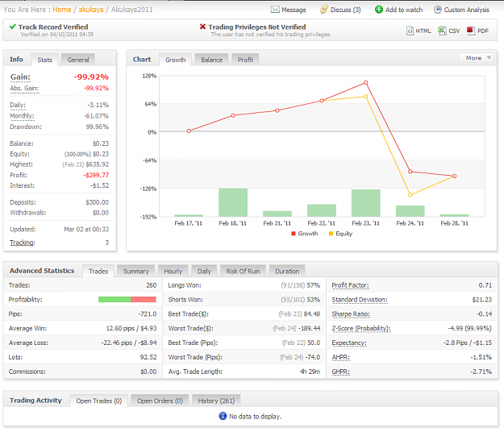
Task: Click the Abs. Gain label
Action: 24,89
